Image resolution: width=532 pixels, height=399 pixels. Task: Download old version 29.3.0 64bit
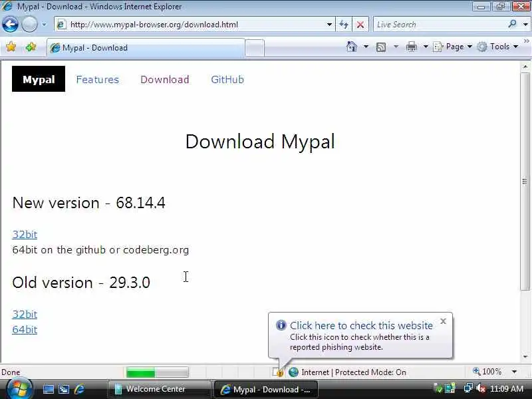click(25, 329)
